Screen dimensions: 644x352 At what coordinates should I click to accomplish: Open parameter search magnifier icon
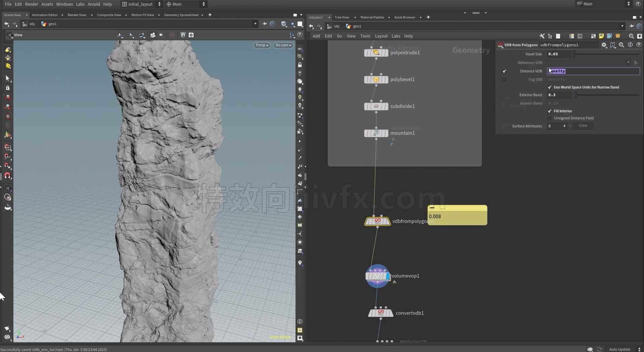pos(621,45)
